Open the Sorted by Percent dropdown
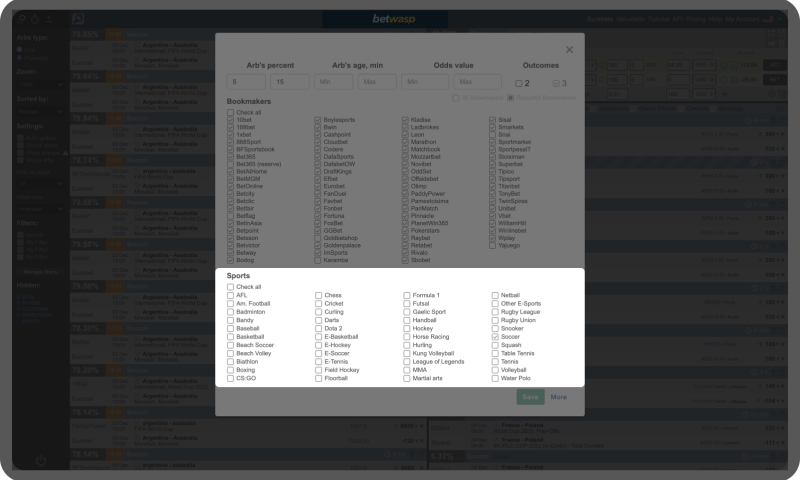 click(x=40, y=112)
